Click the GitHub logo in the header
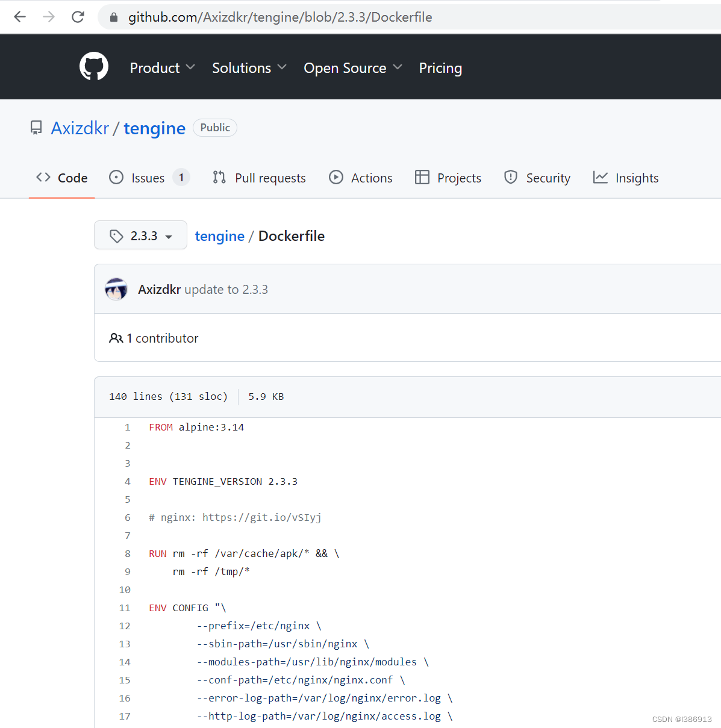The image size is (721, 728). tap(93, 66)
